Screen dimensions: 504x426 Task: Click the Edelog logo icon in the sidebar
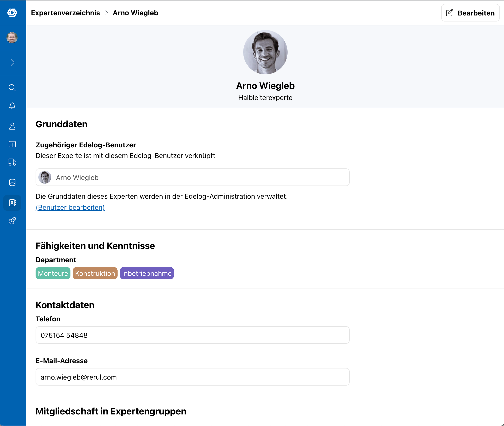coord(12,12)
